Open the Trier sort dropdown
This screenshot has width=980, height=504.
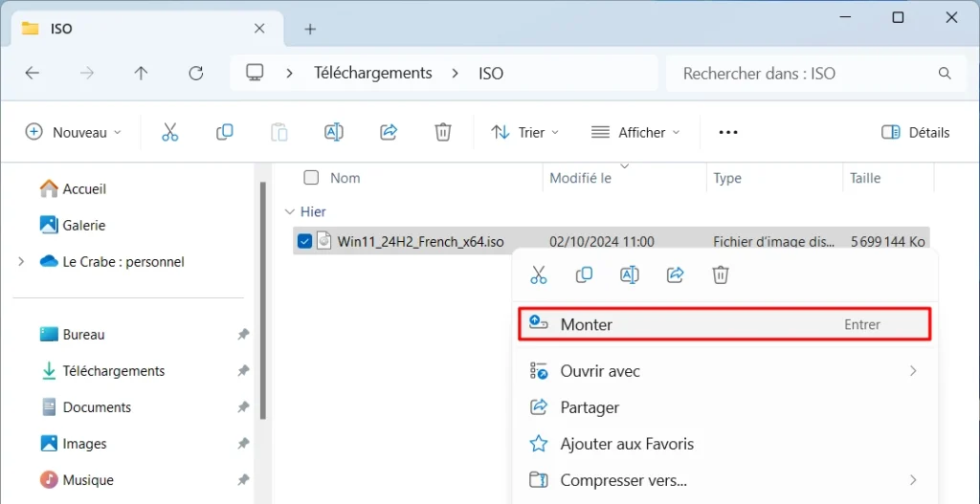point(525,132)
